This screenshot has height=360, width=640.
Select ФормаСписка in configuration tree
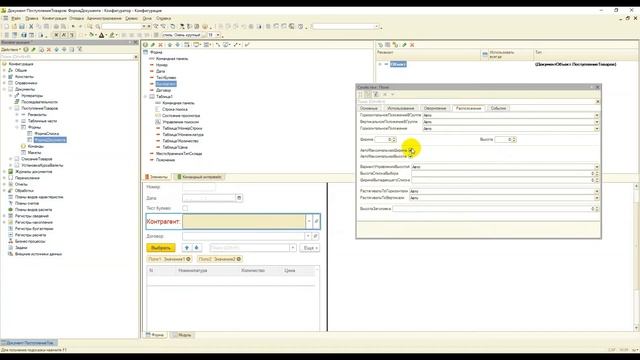pos(47,133)
